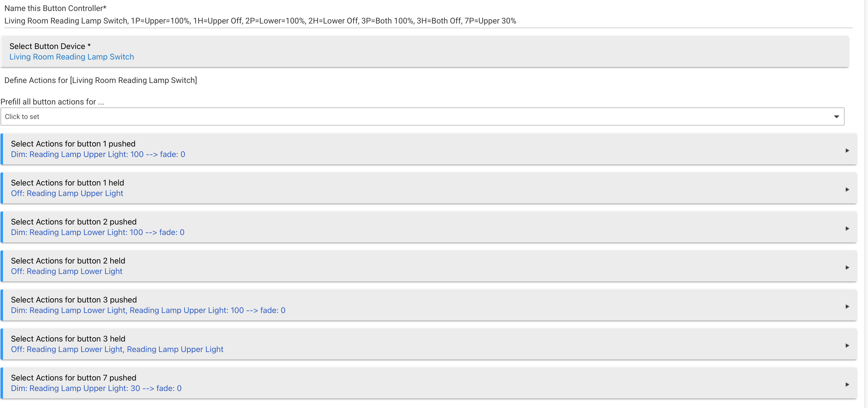The image size is (868, 408).
Task: Select 'Off: Reading Lamp Lower Light, Reading Lamp Upper Light' text
Action: [117, 349]
